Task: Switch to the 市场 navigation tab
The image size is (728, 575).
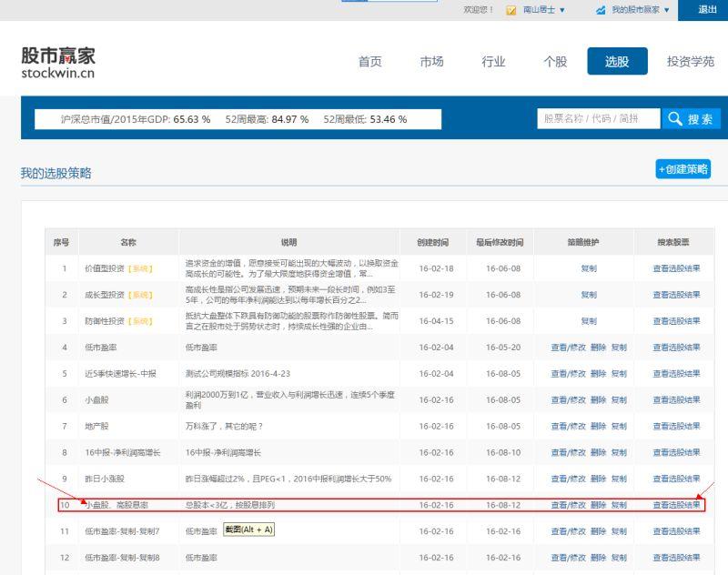Action: tap(430, 62)
